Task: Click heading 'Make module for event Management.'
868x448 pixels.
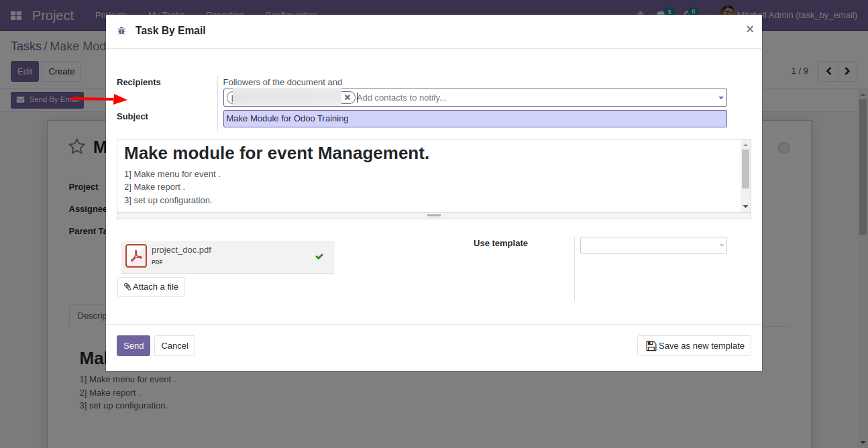Action: [276, 154]
